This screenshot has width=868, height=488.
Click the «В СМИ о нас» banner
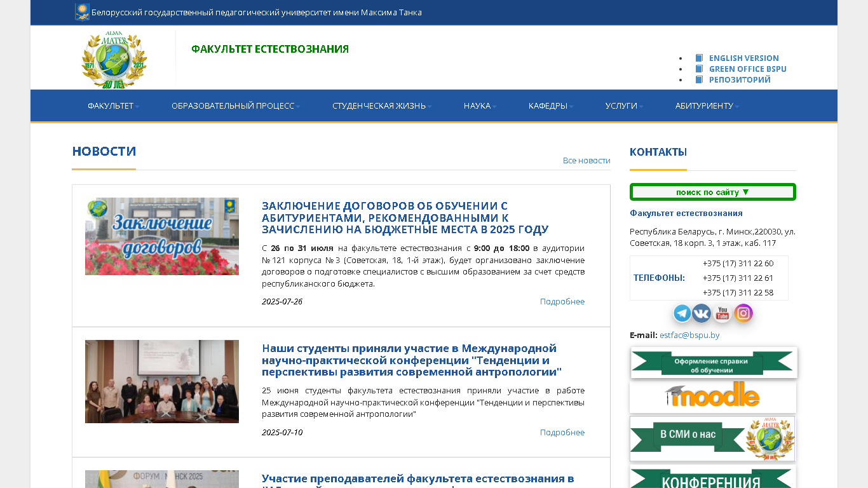(x=712, y=438)
